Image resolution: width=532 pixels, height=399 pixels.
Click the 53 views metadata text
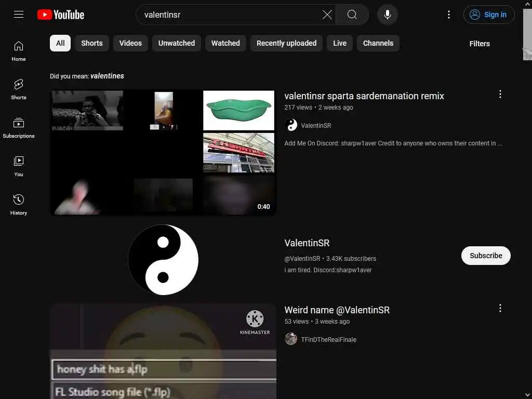(297, 322)
